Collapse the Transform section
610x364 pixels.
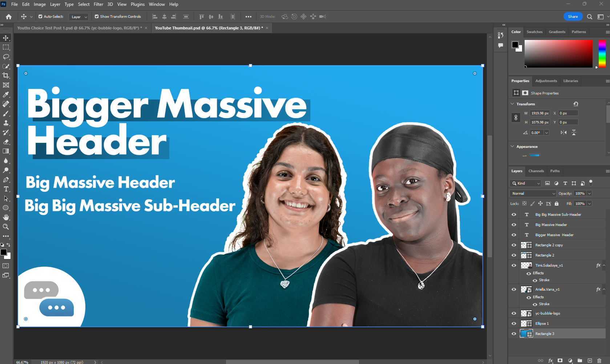coord(513,104)
